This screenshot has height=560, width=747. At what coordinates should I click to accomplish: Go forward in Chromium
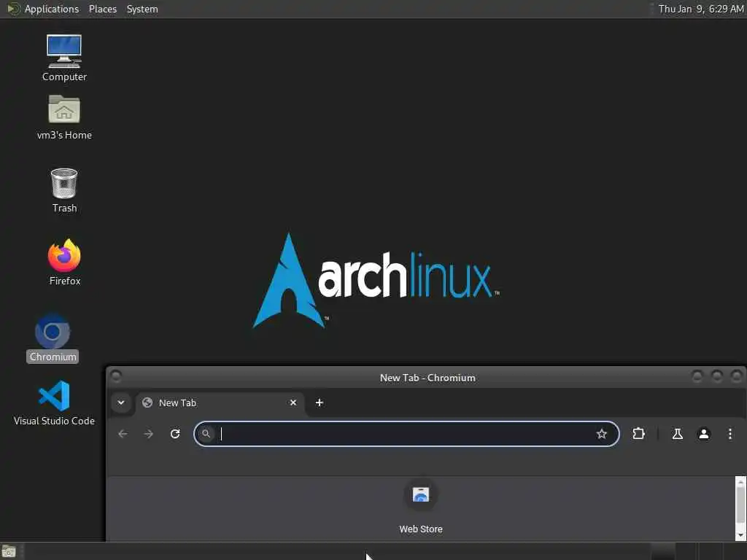click(149, 434)
